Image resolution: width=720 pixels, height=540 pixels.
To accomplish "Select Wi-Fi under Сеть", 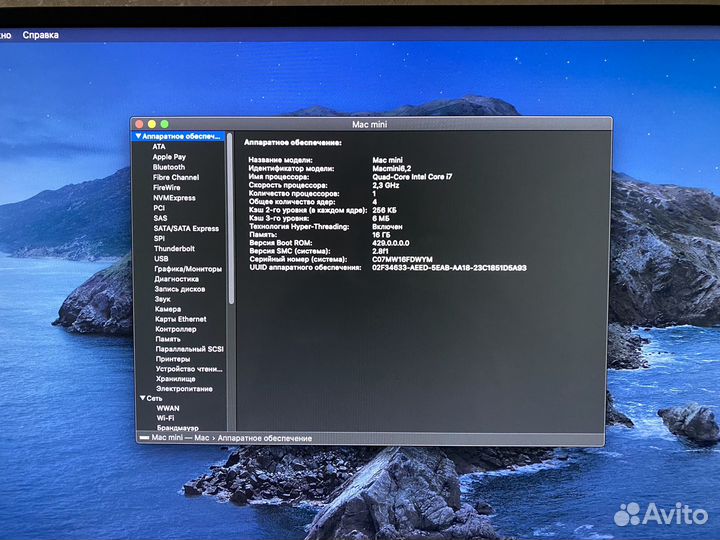I will pos(165,418).
